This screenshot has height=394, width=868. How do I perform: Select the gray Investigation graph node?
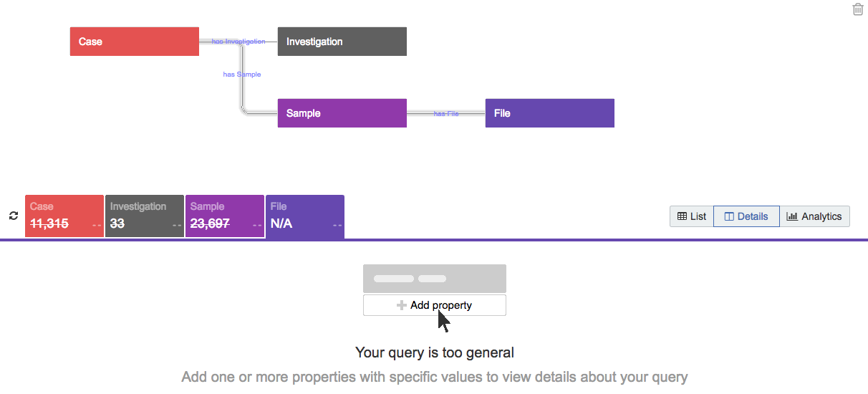click(x=342, y=42)
